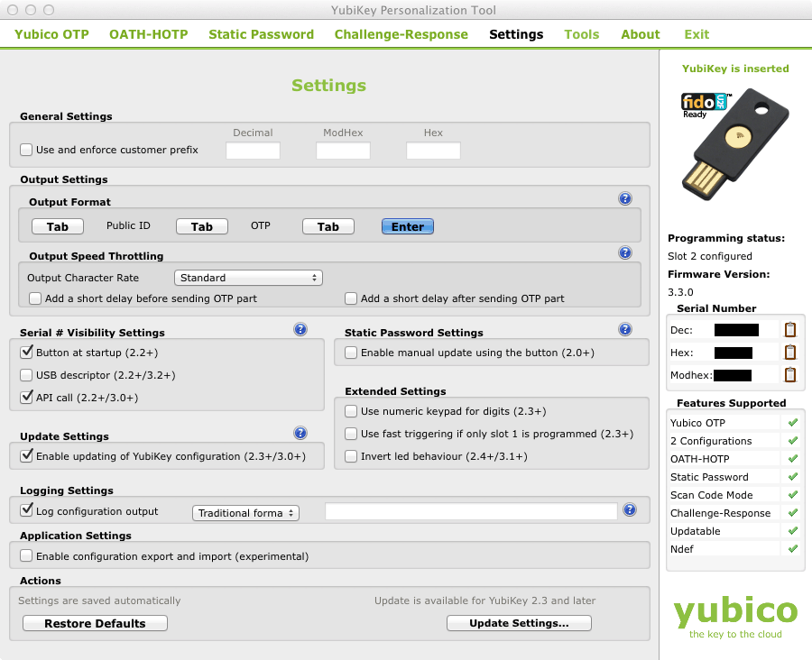Toggle the first Tab button before Public ID
This screenshot has height=660, width=812.
coord(58,226)
